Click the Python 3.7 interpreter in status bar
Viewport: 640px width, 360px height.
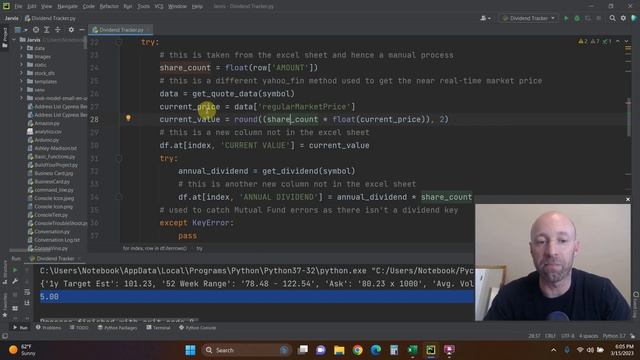pos(614,336)
